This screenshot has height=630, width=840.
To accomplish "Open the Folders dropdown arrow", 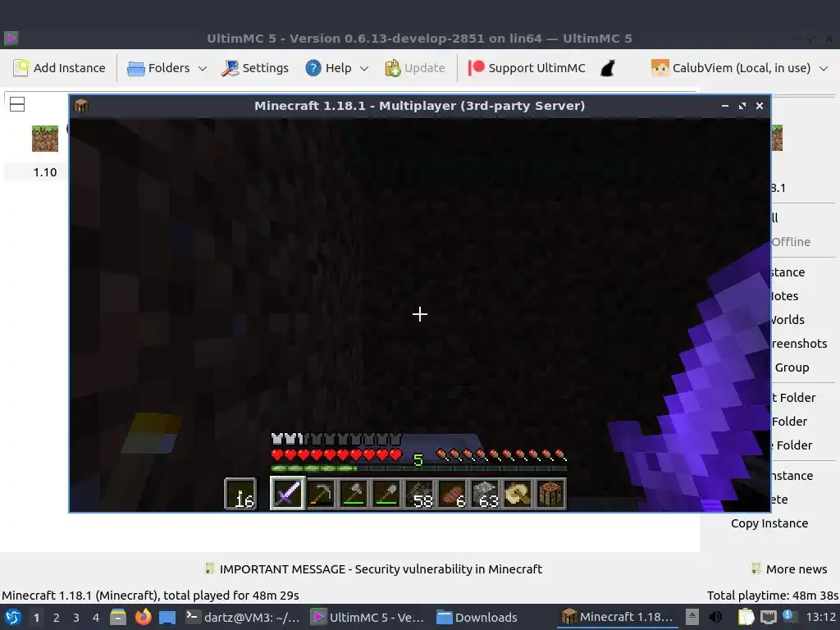I will coord(203,69).
